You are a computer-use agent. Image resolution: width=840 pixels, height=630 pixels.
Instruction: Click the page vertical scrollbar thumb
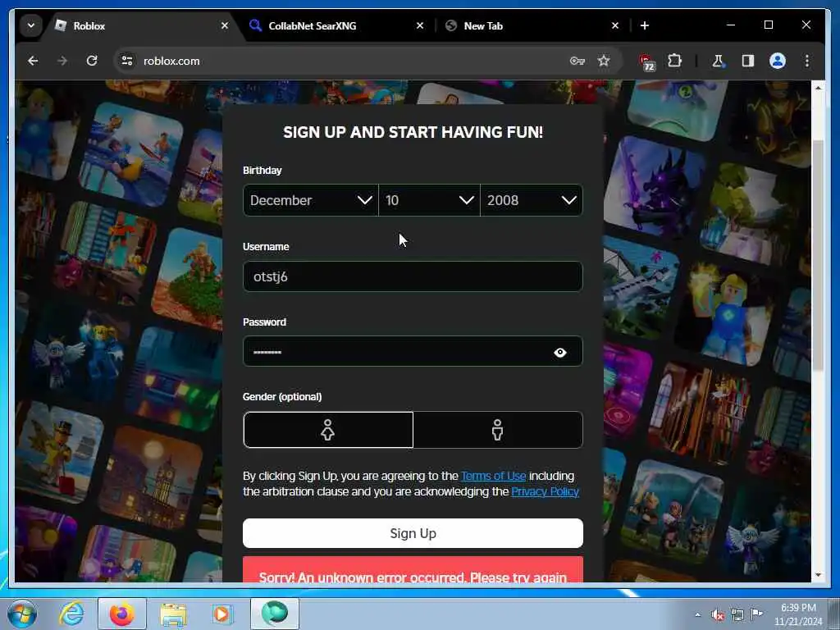[818, 254]
